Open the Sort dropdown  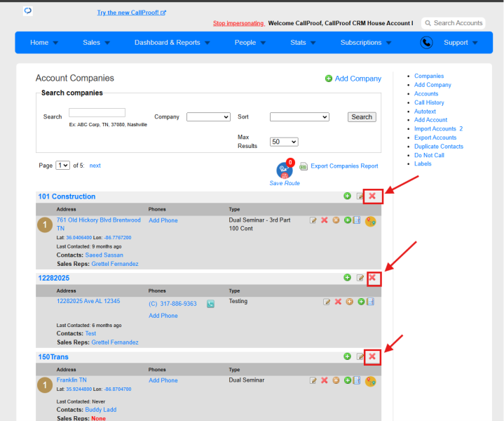[299, 117]
